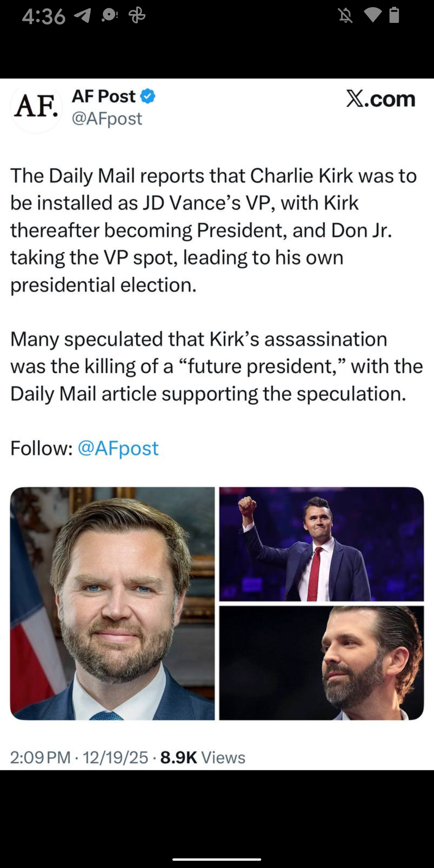Open the top-right photo with raised fist
This screenshot has height=868, width=434.
click(x=321, y=544)
